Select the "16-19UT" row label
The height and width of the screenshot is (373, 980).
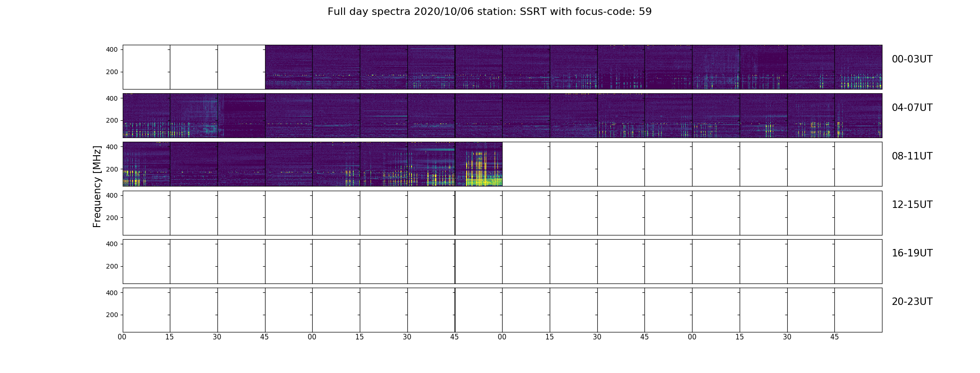point(912,253)
